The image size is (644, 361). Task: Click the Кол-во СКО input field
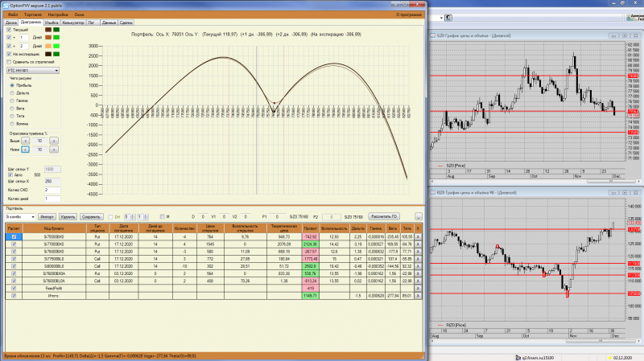click(52, 190)
